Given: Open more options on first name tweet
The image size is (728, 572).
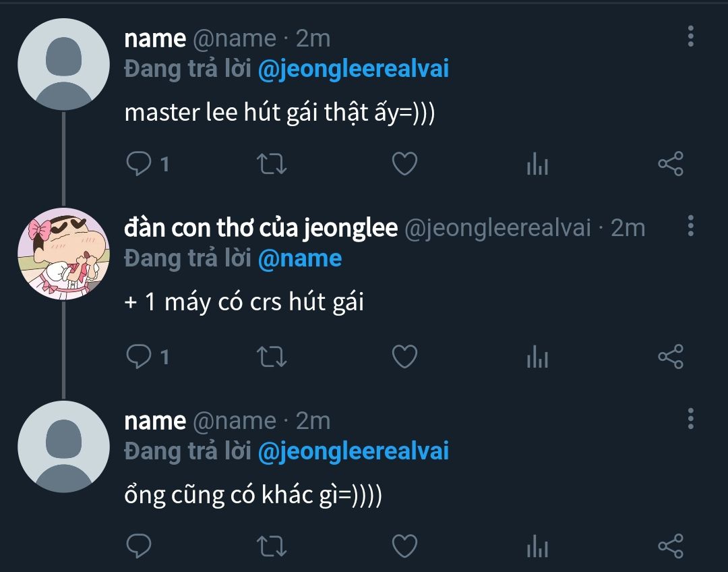Looking at the screenshot, I should pyautogui.click(x=690, y=36).
